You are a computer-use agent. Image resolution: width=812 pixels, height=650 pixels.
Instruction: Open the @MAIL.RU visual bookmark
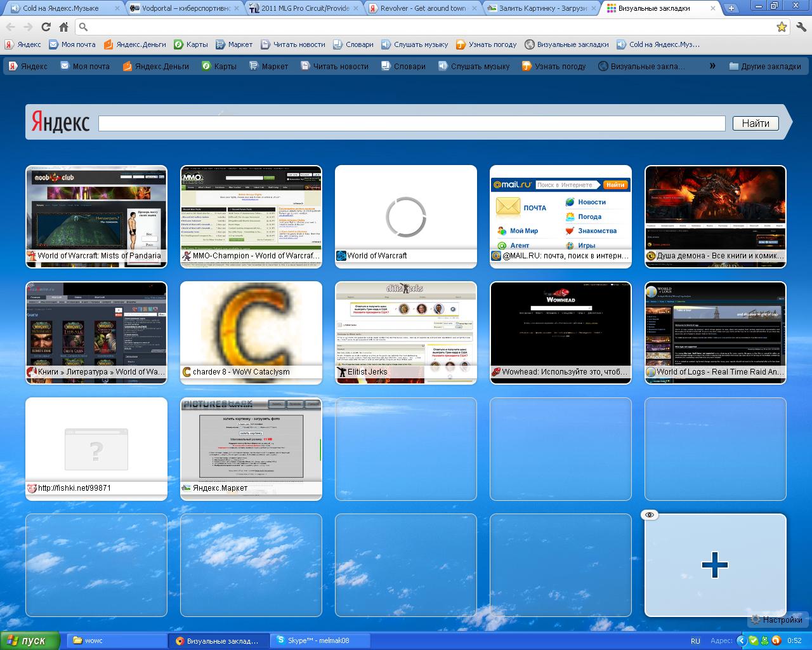point(561,216)
